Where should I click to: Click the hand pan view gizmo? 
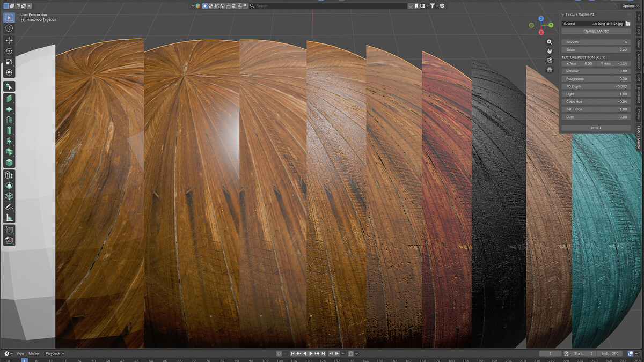[550, 51]
